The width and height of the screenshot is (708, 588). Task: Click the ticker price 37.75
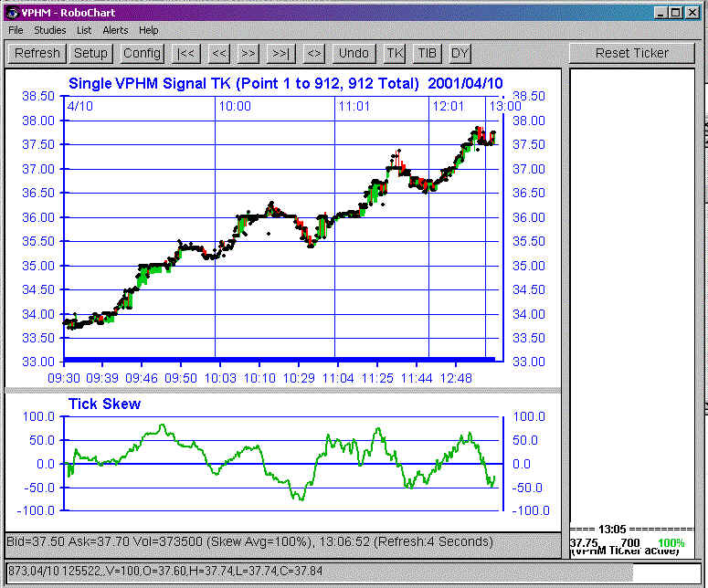click(x=584, y=543)
